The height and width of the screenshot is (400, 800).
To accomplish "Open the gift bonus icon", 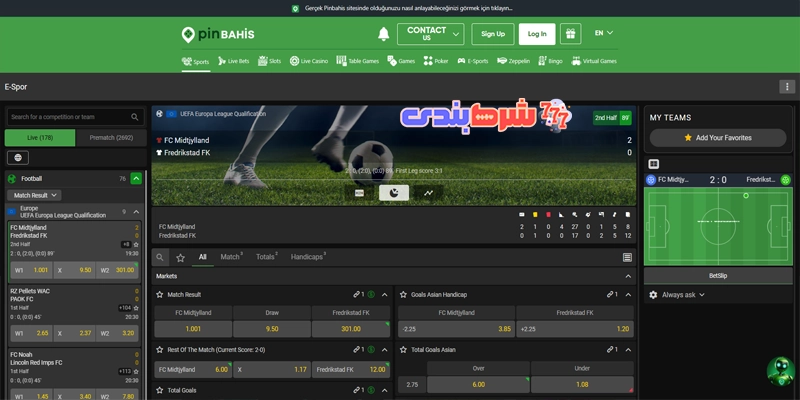I will click(x=570, y=34).
